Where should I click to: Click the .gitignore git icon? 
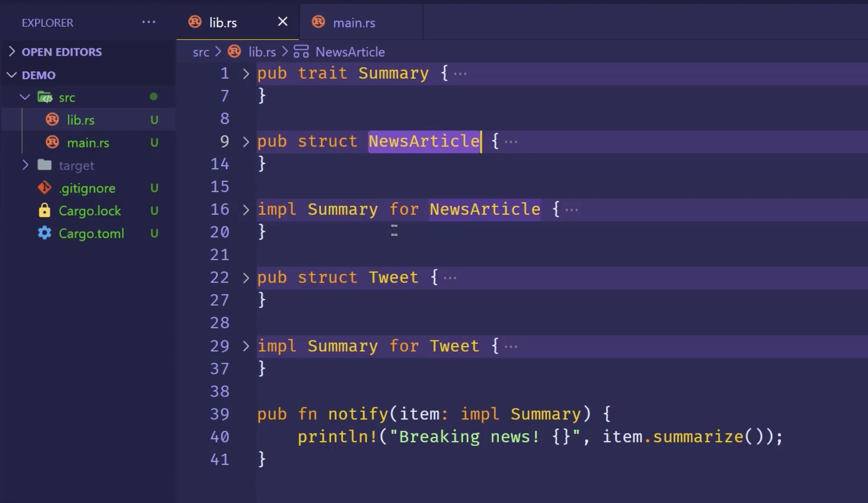[x=44, y=188]
